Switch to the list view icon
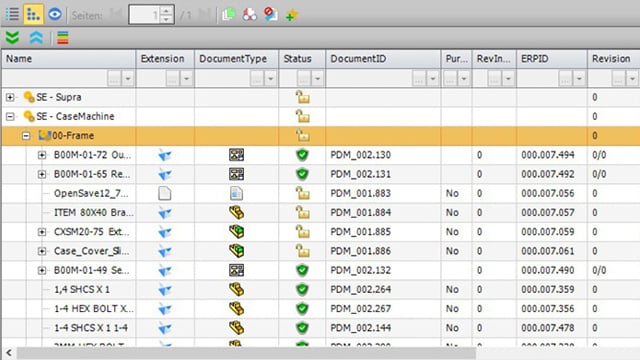 click(x=12, y=14)
